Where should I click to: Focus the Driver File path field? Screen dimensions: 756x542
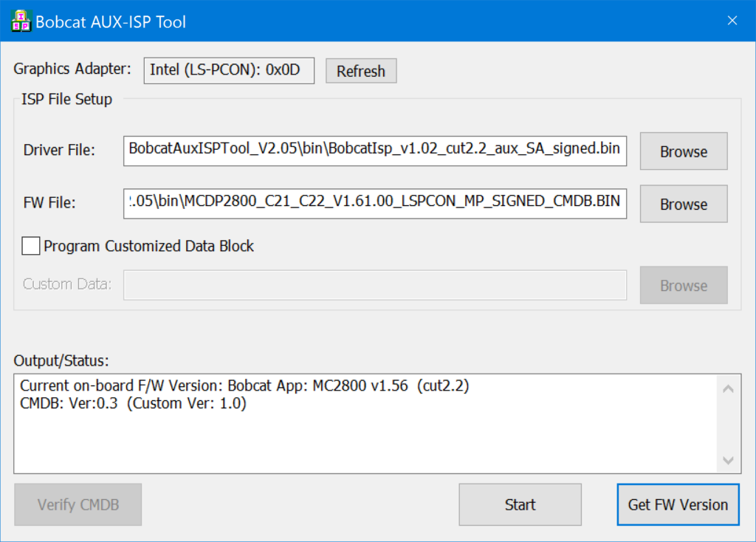(375, 149)
